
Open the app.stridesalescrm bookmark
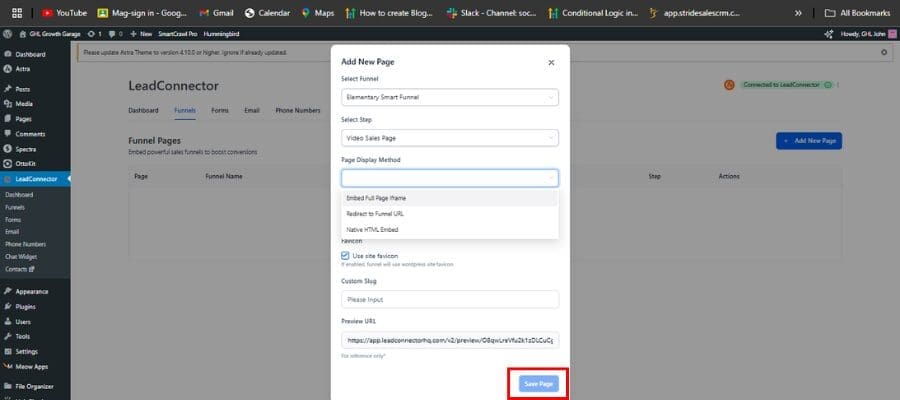695,13
